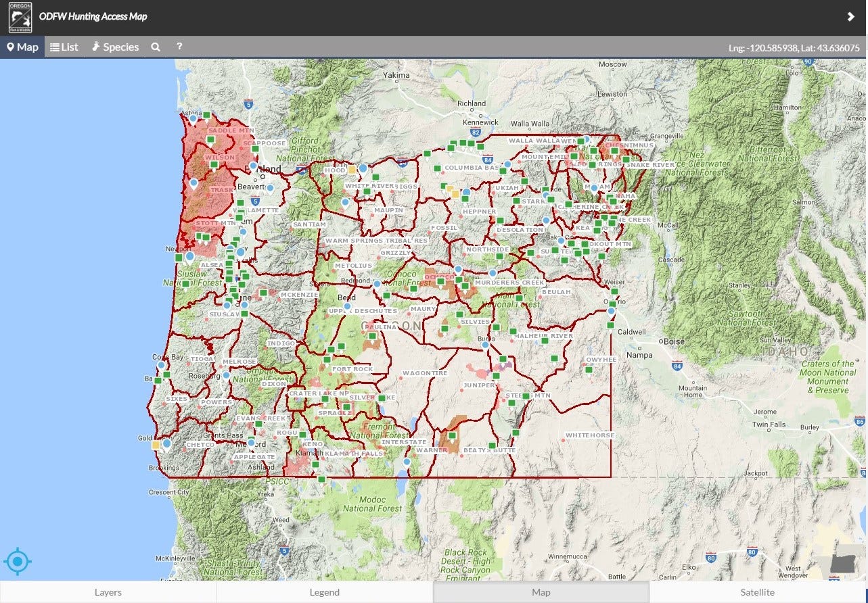Click the blue pin left of TRASK

click(x=193, y=183)
